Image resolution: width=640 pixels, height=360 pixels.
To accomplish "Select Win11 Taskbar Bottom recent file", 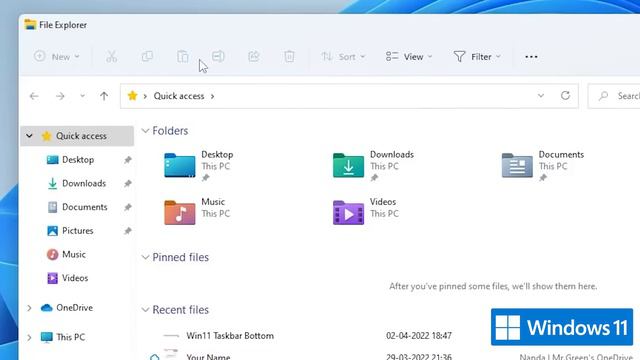I will 230,336.
